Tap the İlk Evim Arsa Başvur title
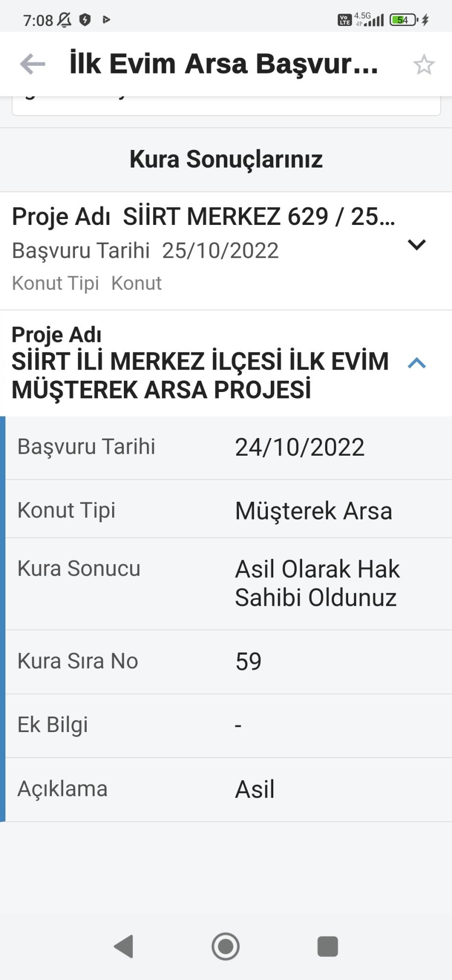The width and height of the screenshot is (452, 980). click(x=223, y=63)
